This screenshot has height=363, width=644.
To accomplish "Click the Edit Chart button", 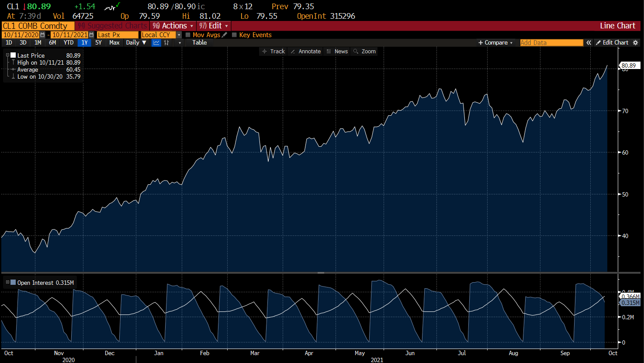I will 612,43.
